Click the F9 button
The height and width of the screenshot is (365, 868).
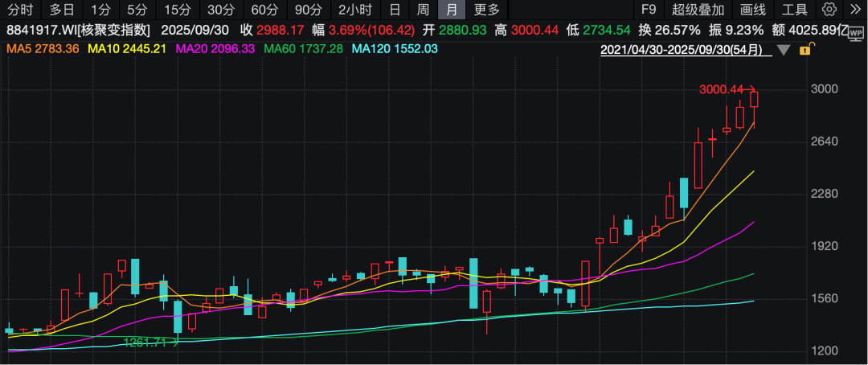point(648,10)
